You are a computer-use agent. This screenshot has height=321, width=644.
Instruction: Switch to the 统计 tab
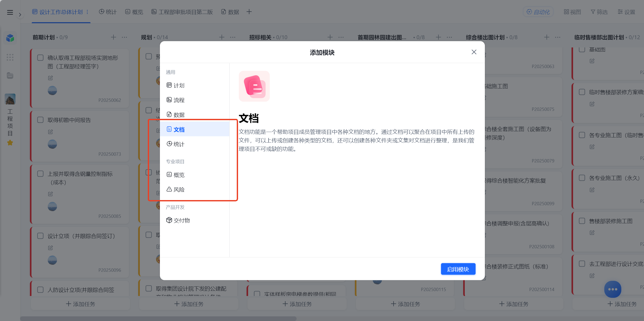[108, 12]
